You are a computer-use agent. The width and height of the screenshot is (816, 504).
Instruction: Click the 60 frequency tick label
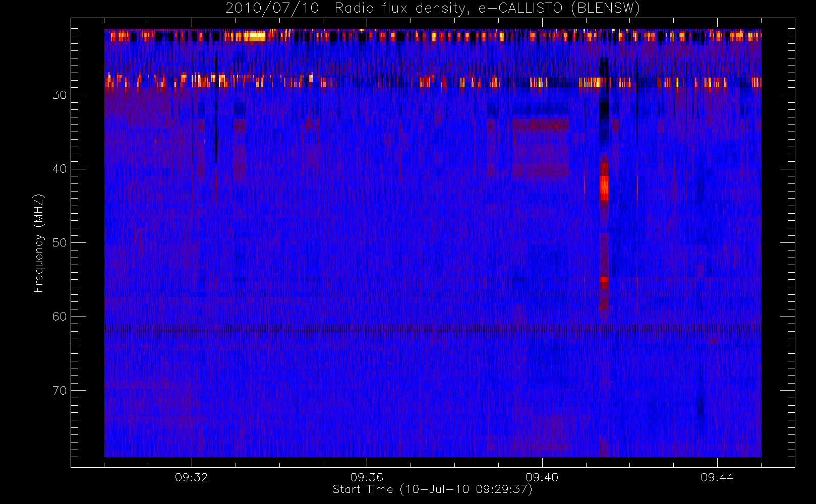pyautogui.click(x=60, y=317)
